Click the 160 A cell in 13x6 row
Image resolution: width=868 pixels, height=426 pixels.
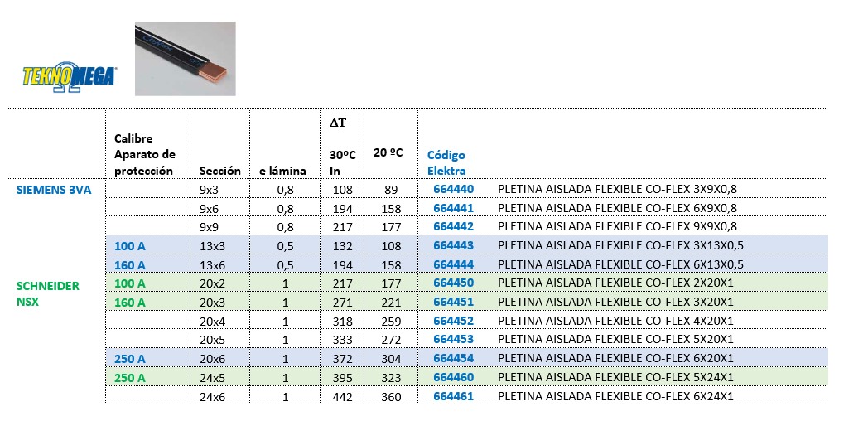pos(129,264)
